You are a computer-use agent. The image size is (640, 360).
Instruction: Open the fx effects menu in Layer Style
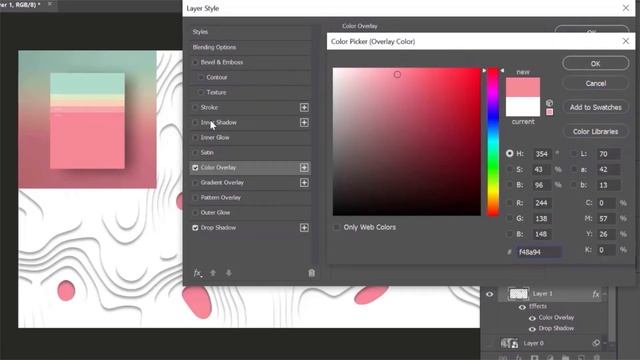198,273
